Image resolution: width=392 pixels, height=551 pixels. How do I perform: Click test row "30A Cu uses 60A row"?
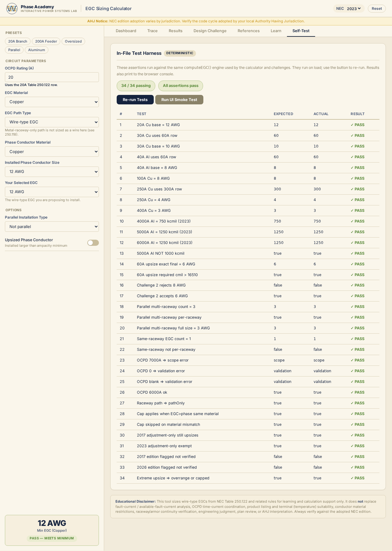[248, 136]
